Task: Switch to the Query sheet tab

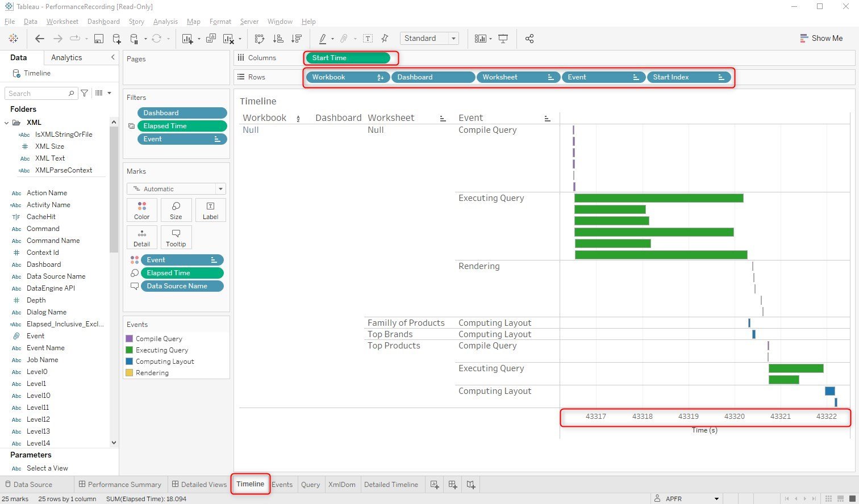Action: point(311,485)
